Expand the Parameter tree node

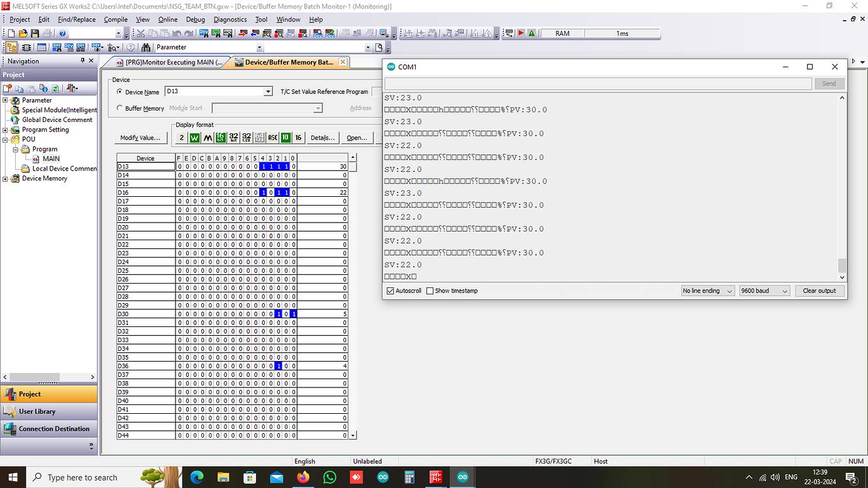click(x=6, y=100)
